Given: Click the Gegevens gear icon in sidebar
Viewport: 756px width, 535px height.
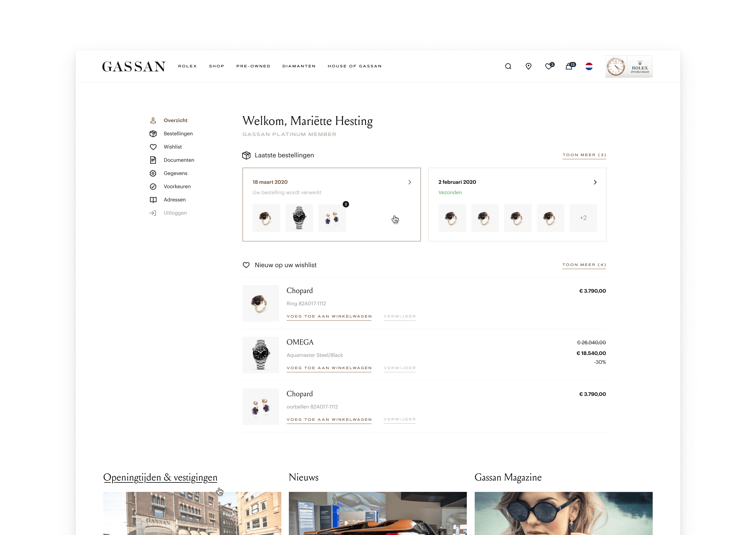Looking at the screenshot, I should [153, 173].
